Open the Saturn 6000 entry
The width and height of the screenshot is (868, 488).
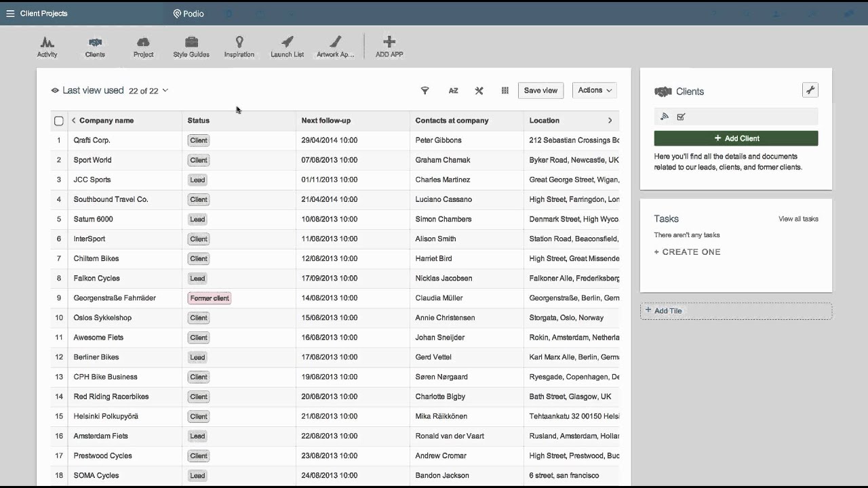[x=93, y=219]
